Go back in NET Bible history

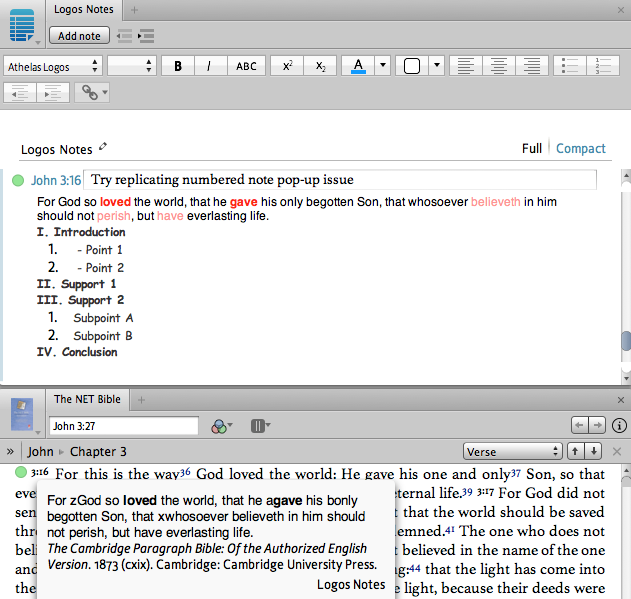[579, 425]
